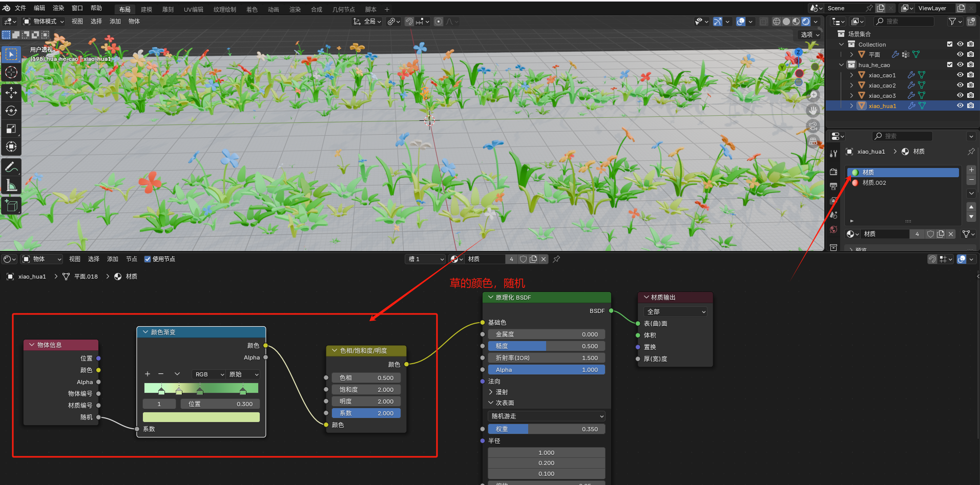Pin the node editor material
This screenshot has height=485, width=980.
pos(556,259)
